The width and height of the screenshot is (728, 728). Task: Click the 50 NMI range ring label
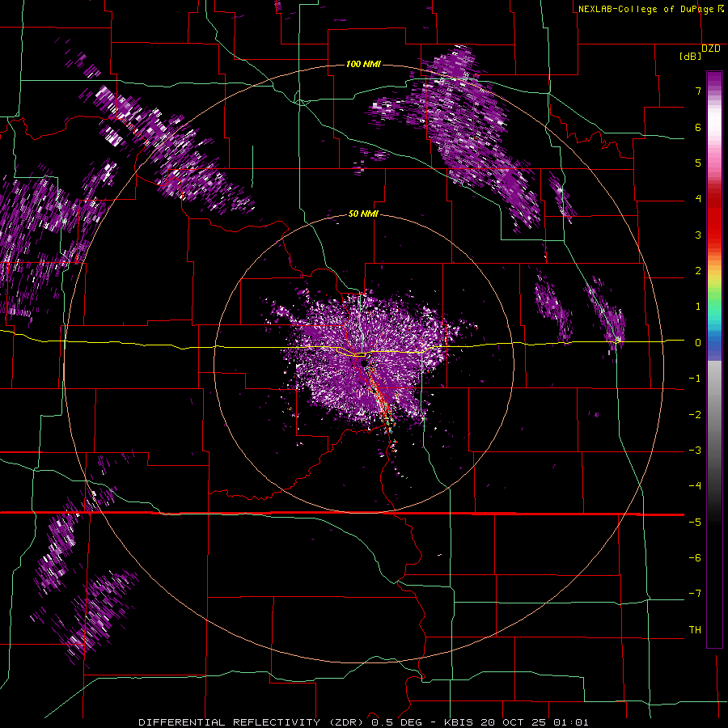coord(363,214)
